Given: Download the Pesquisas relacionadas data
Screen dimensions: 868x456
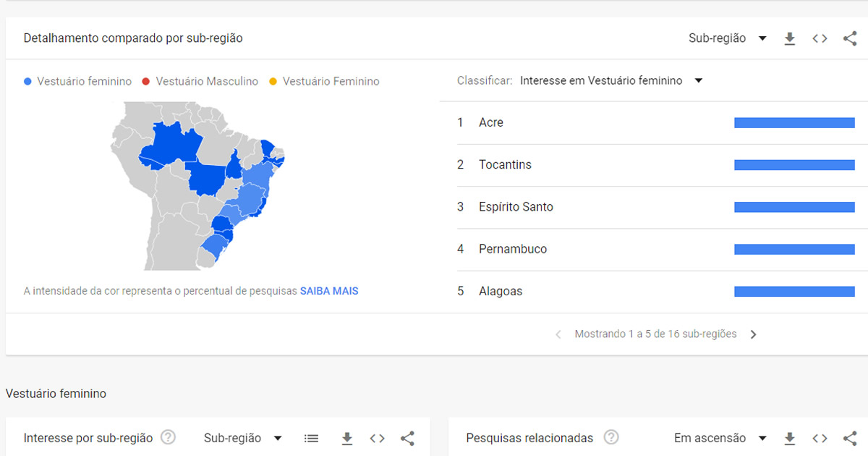Looking at the screenshot, I should click(790, 438).
